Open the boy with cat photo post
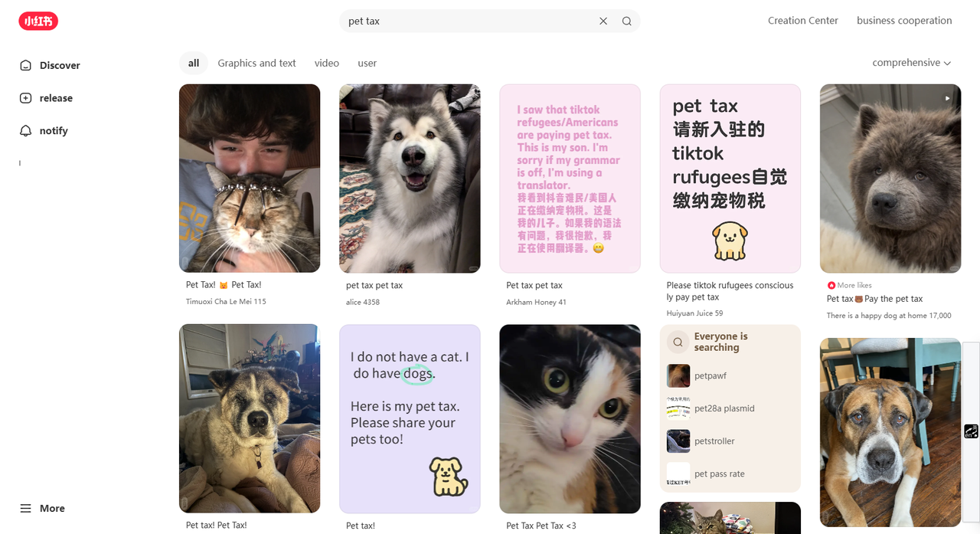Screen dimensions: 980x534 coord(250,179)
